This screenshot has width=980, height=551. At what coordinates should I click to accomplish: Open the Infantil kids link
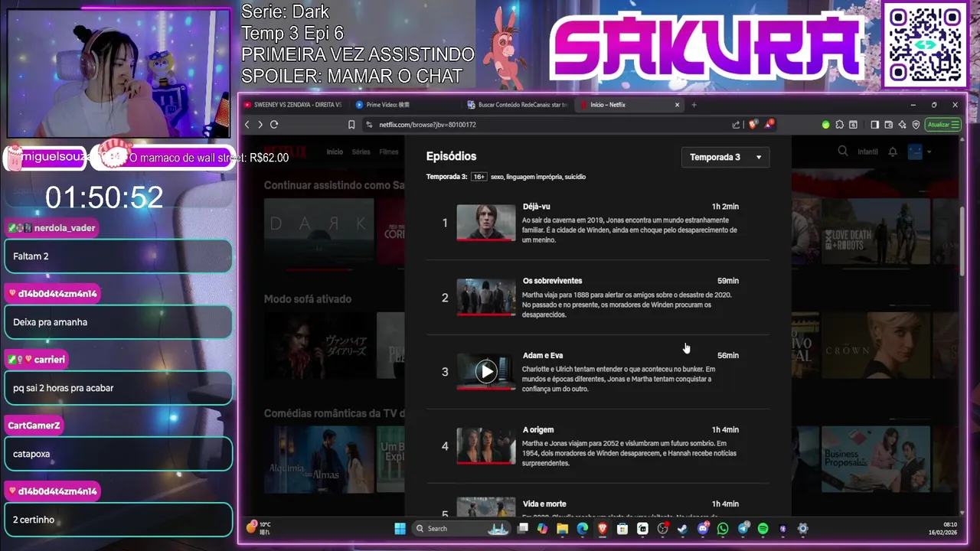[867, 152]
